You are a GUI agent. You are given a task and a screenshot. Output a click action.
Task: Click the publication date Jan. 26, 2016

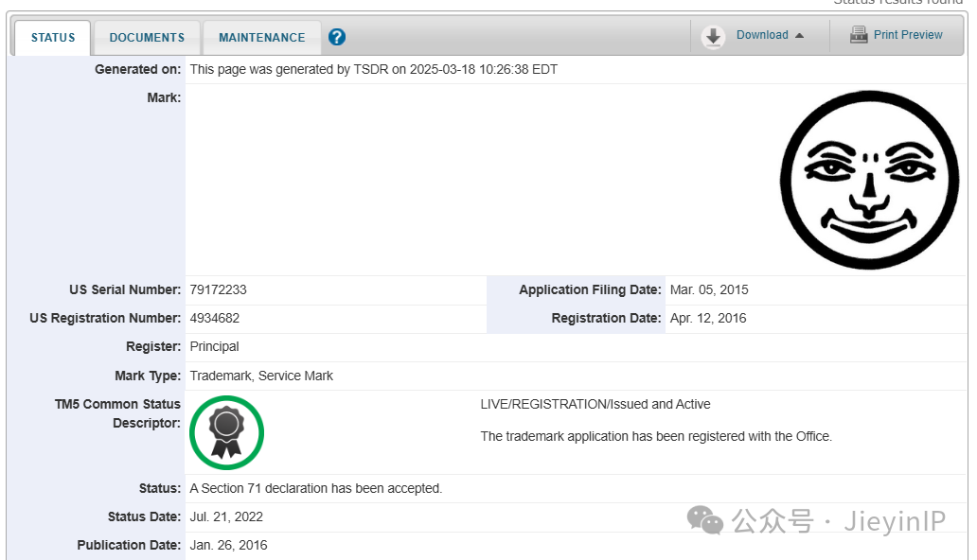click(228, 545)
